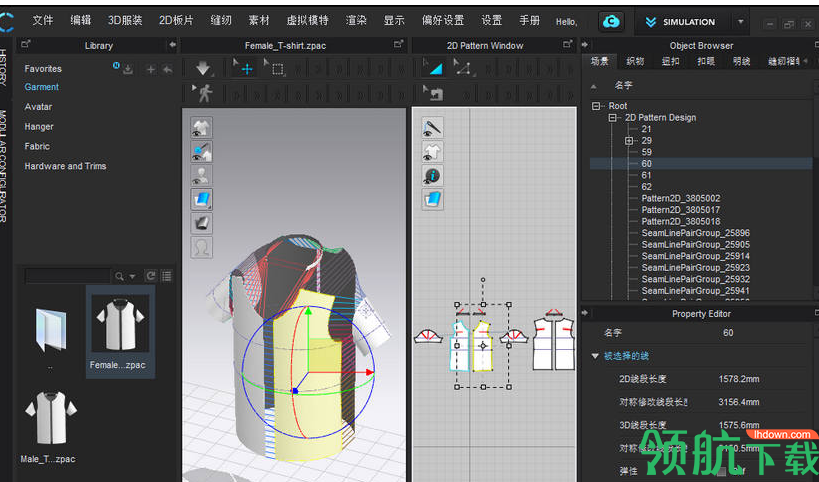Show more Object Browser tabs with the arrow
Image resolution: width=819 pixels, height=482 pixels.
click(805, 61)
